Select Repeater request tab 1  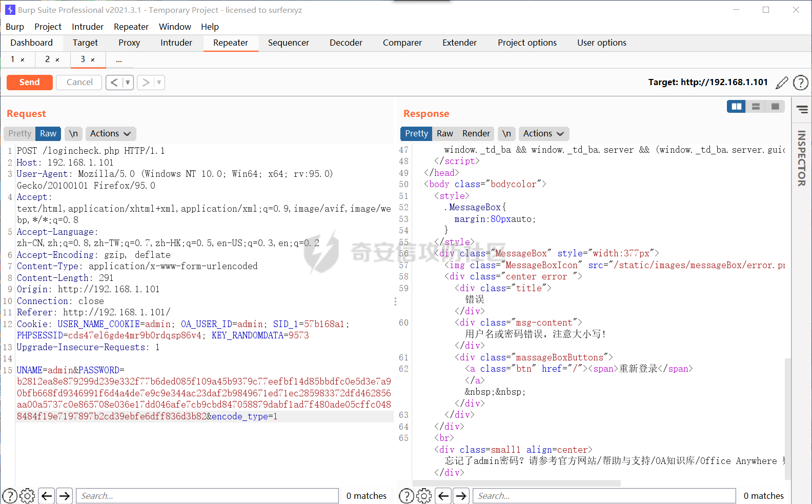click(x=12, y=59)
